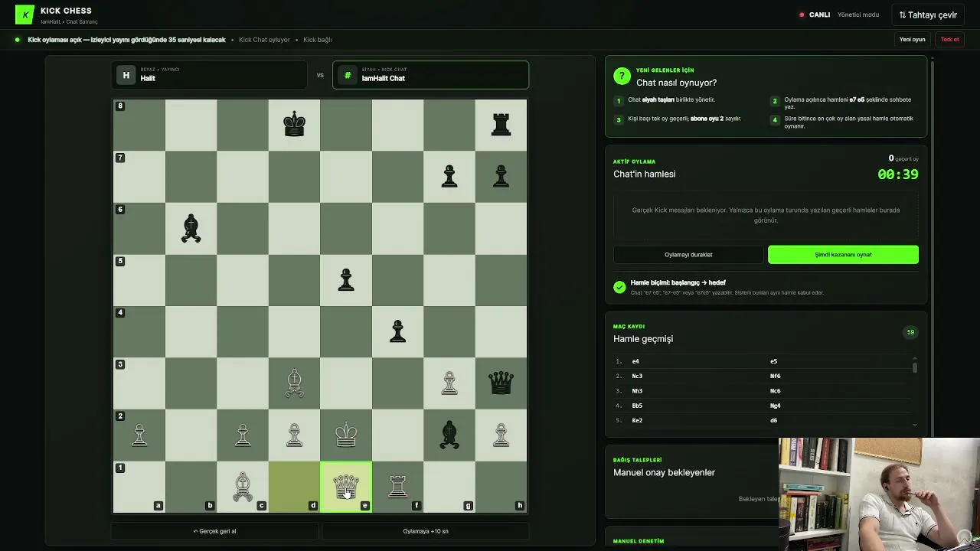Select the white rook on f1
The width and height of the screenshot is (980, 551).
click(397, 487)
